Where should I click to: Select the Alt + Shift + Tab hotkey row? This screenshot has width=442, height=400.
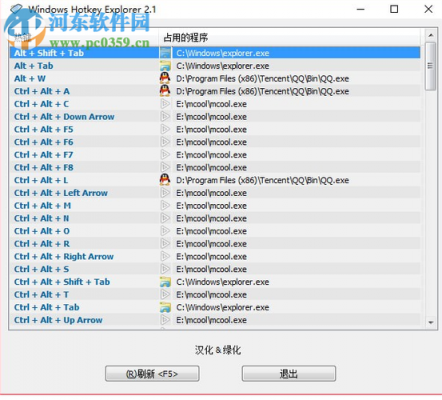(215, 53)
